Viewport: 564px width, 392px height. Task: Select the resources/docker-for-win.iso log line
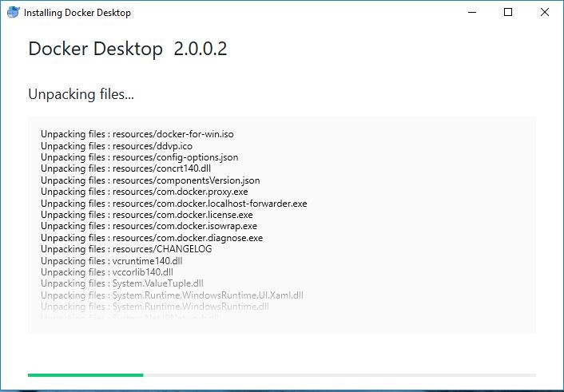(137, 134)
